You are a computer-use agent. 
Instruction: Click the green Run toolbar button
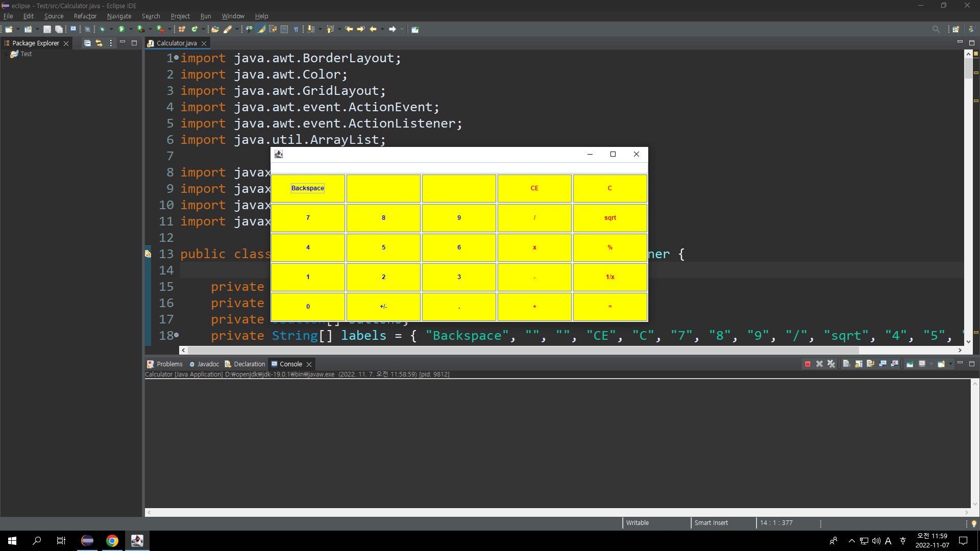121,29
